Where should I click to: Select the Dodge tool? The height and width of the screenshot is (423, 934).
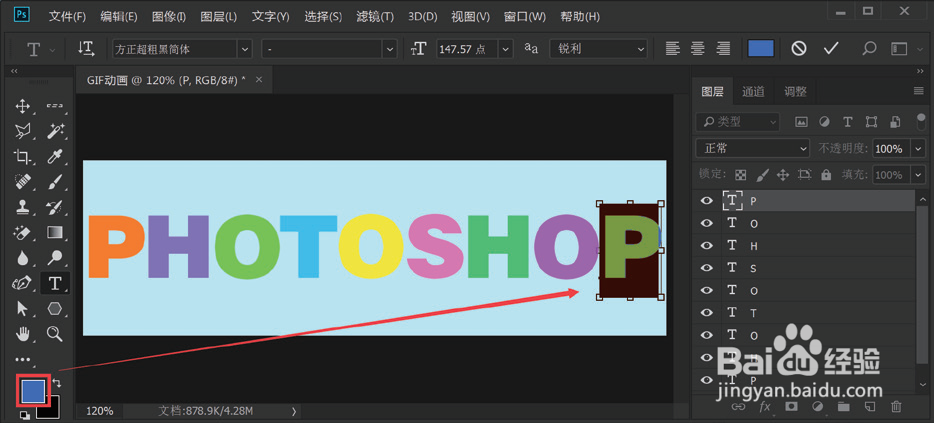point(55,257)
